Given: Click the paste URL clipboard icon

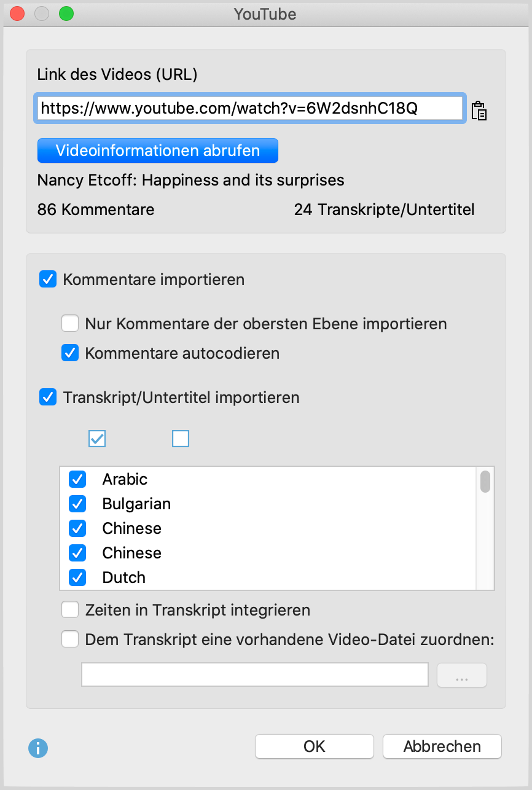Looking at the screenshot, I should click(x=479, y=111).
